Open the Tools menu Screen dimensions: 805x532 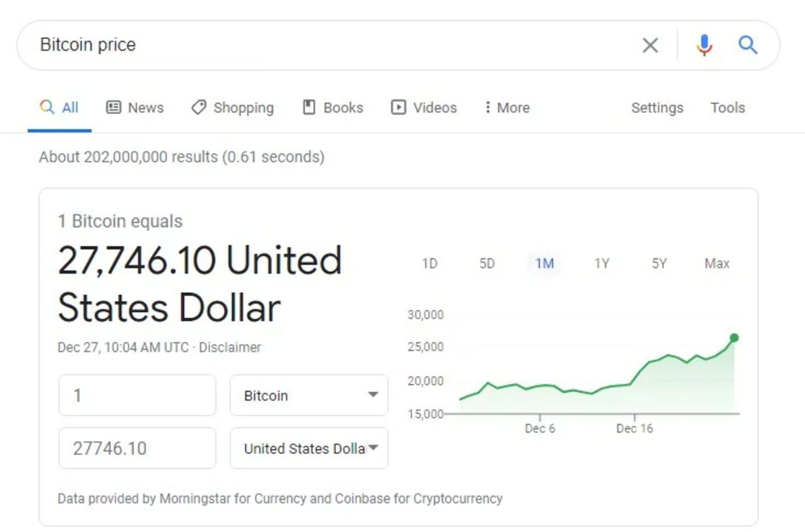click(727, 108)
